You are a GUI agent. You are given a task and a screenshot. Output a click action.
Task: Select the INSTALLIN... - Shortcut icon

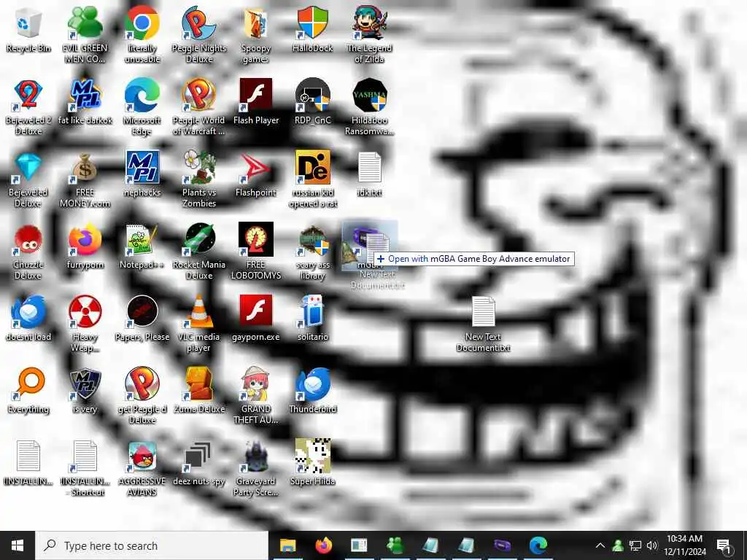[x=85, y=456]
